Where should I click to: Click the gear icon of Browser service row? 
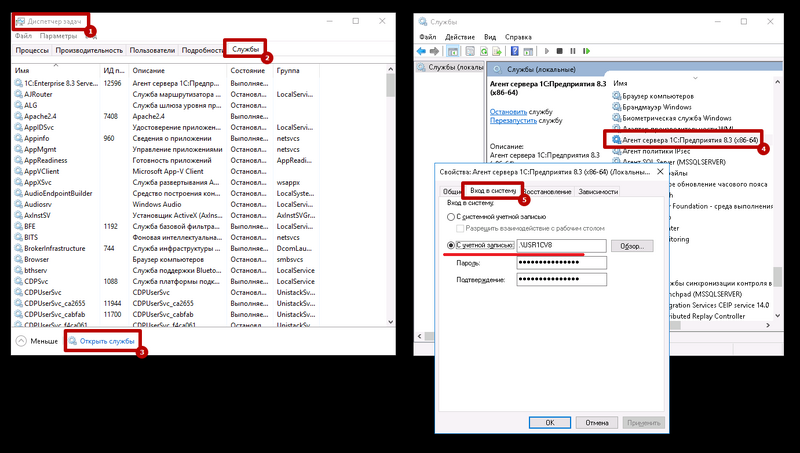pyautogui.click(x=19, y=259)
